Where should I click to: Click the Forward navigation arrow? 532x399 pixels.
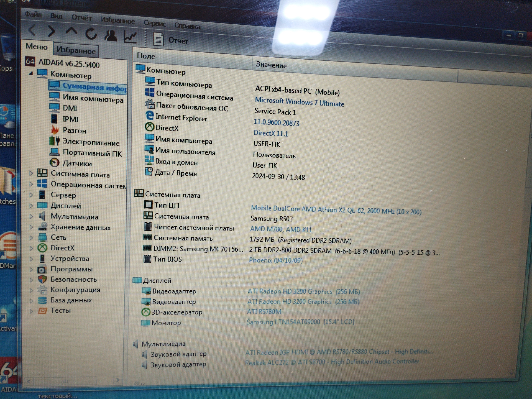(51, 31)
